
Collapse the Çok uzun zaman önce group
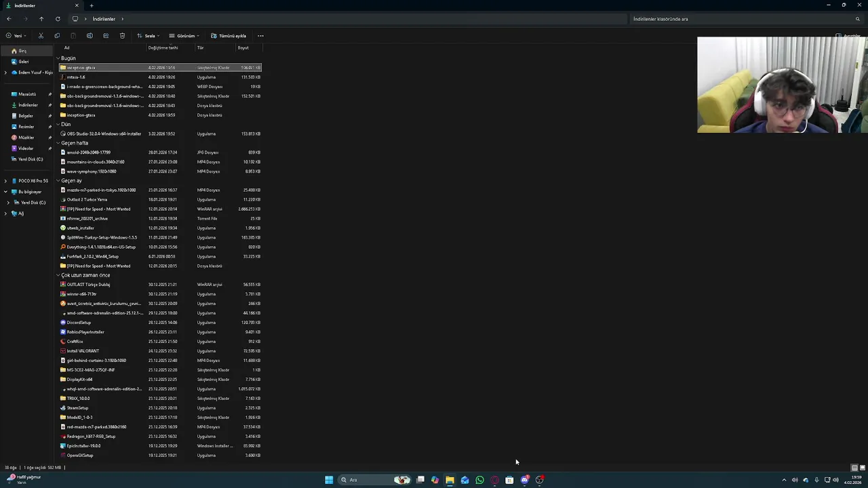(x=58, y=275)
